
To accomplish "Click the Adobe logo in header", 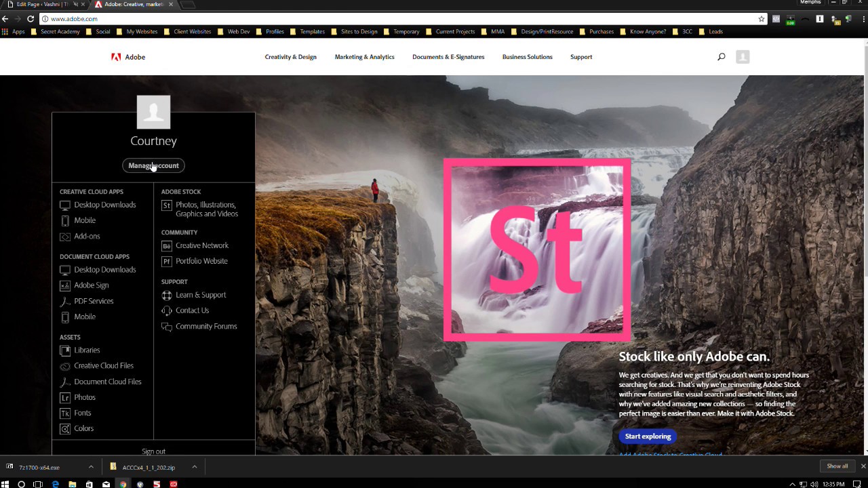I will tap(128, 57).
